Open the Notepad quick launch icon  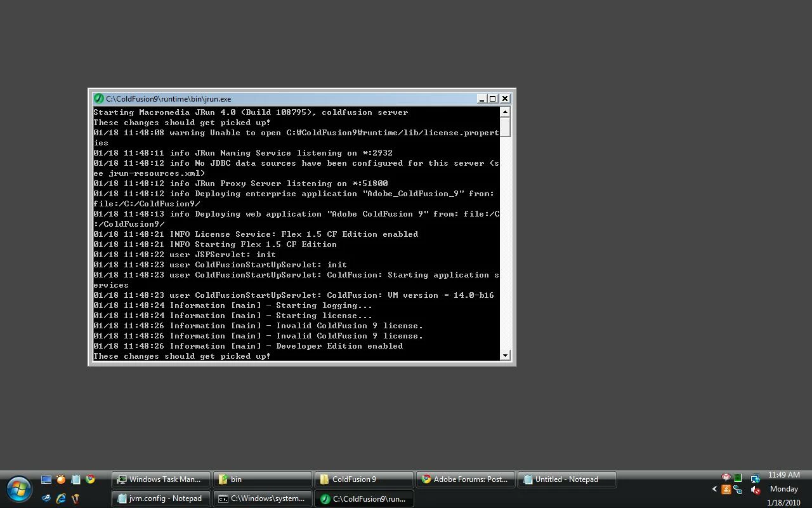(75, 479)
